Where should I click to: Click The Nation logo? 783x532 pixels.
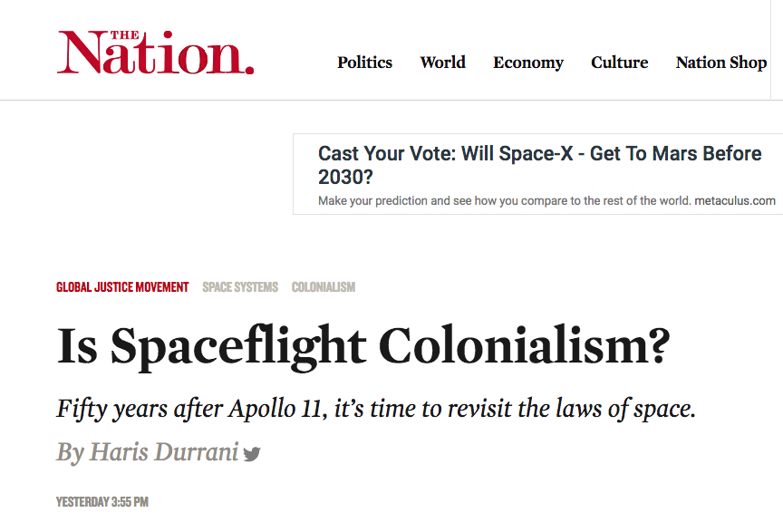[155, 53]
